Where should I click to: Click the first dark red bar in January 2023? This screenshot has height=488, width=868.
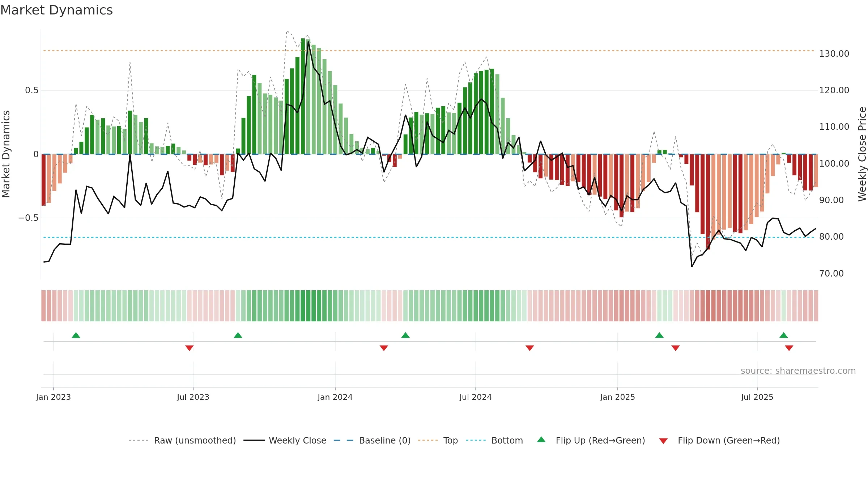[x=43, y=180]
